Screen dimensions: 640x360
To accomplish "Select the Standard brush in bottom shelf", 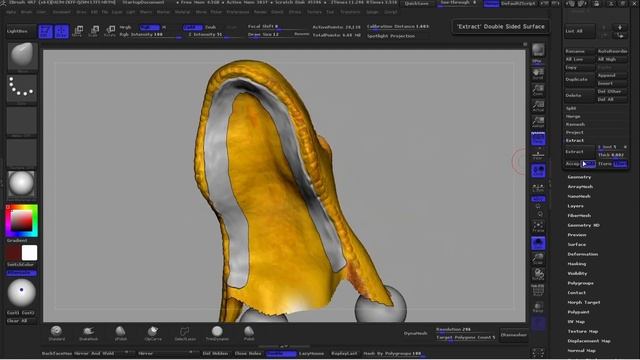I will pos(56,333).
